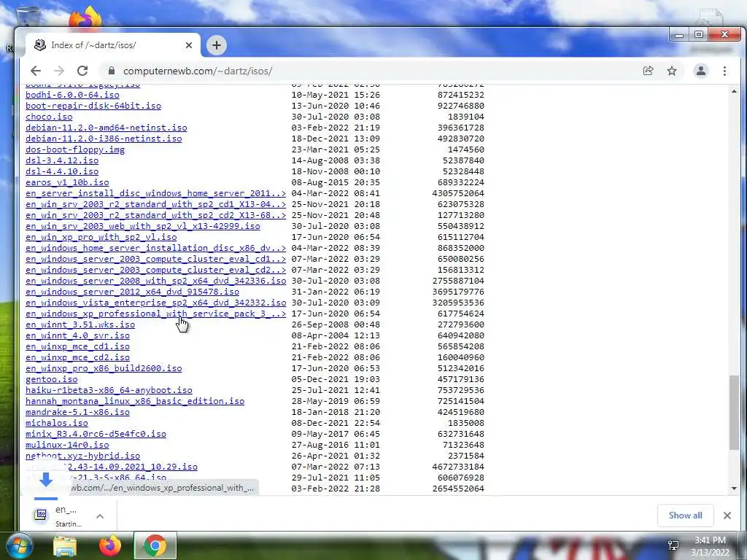Share this page via share icon
747x560 pixels.
pyautogui.click(x=648, y=71)
